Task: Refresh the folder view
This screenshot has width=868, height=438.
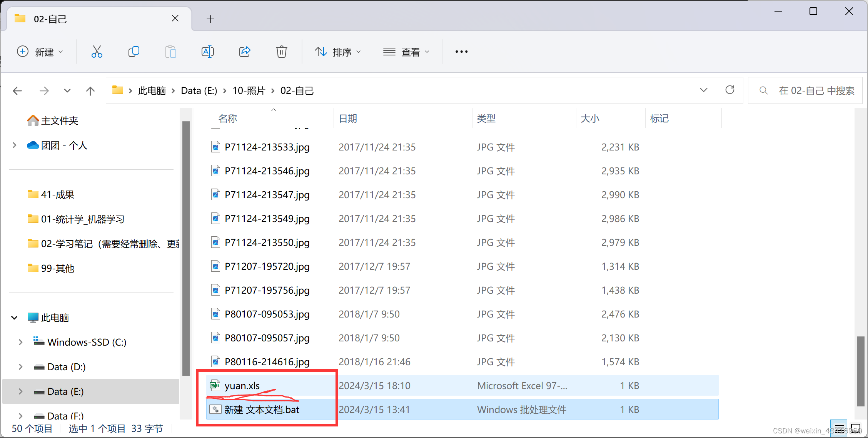Action: coord(729,90)
